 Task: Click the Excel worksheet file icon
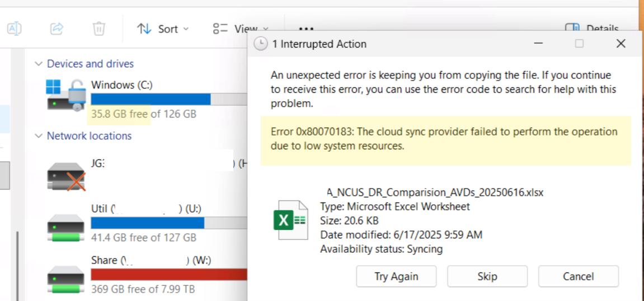point(290,220)
